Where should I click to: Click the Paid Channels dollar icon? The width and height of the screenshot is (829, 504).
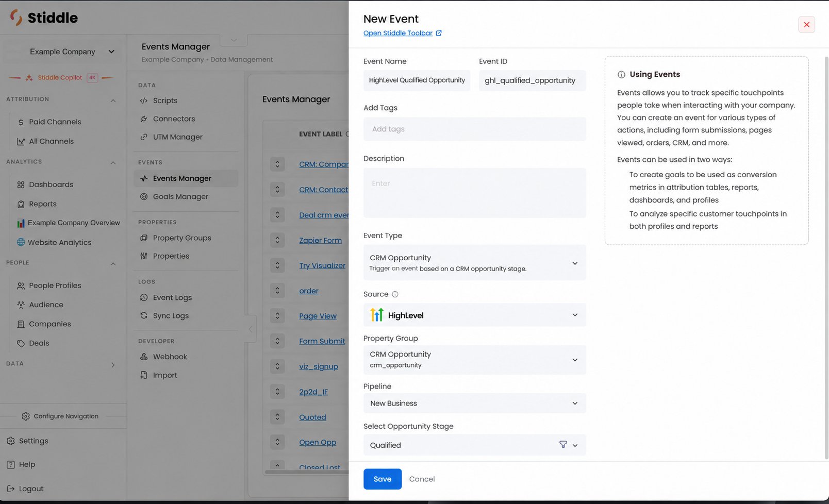pos(21,122)
